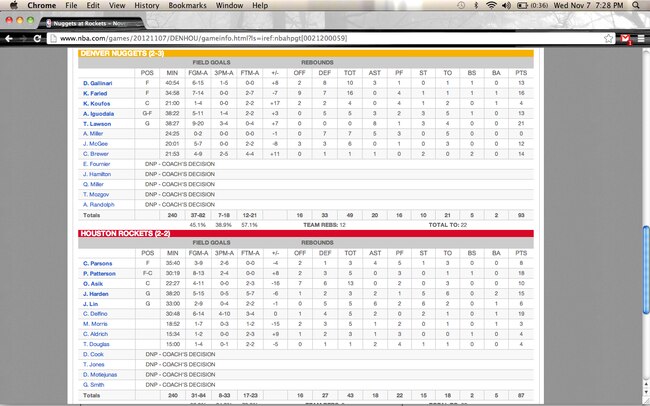Open the Bookmarks menu

click(x=187, y=5)
